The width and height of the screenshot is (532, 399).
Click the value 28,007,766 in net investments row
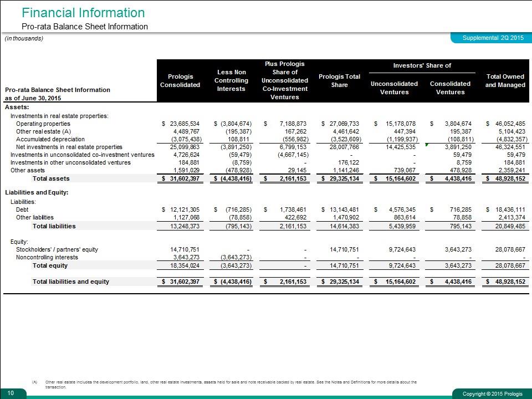[344, 147]
